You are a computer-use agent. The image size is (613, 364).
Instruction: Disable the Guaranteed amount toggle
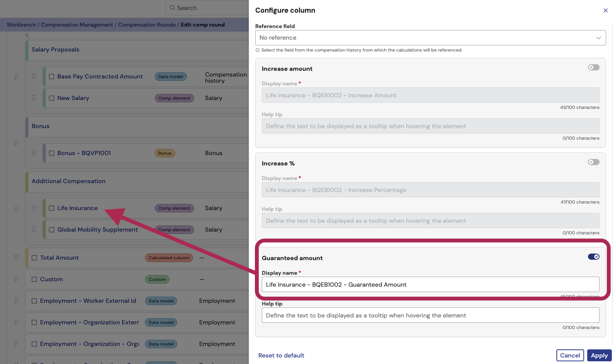[x=593, y=257]
